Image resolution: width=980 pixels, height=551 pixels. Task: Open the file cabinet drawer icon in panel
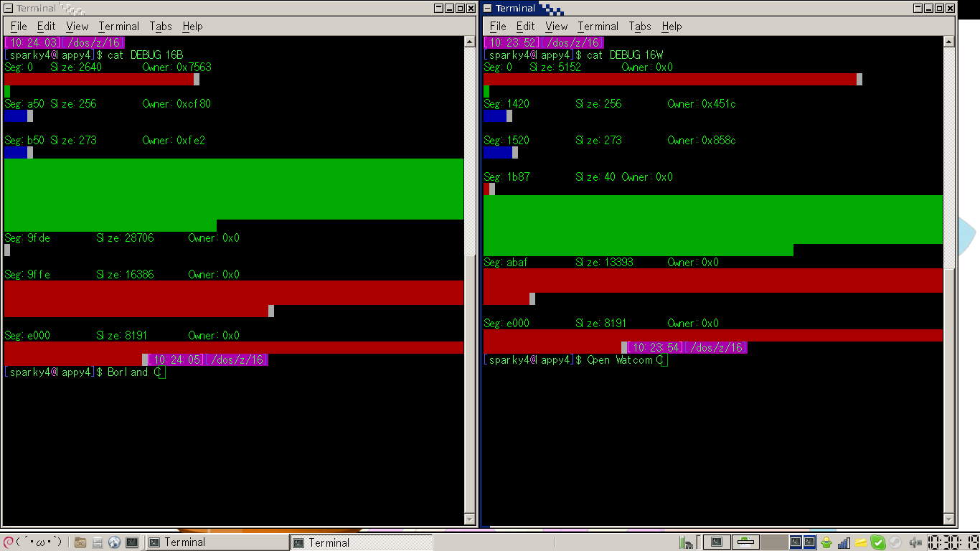click(x=98, y=542)
